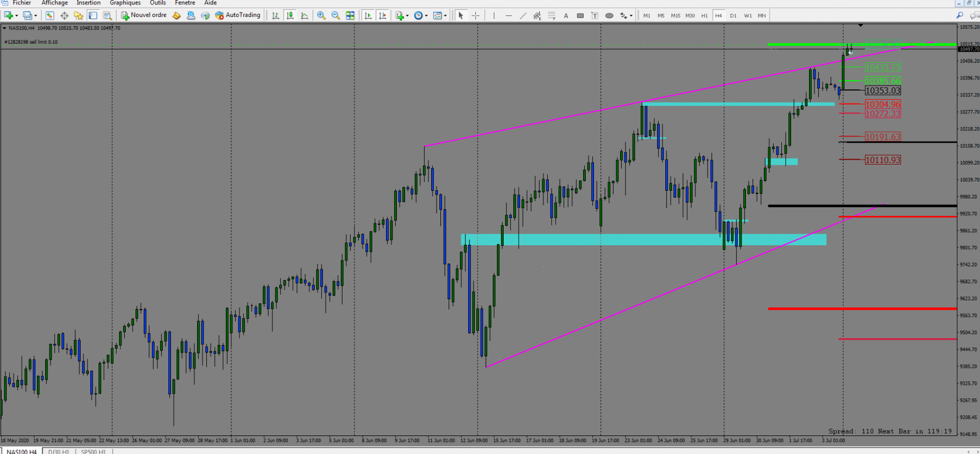Switch timeframe to W1
980x454 pixels.
748,15
